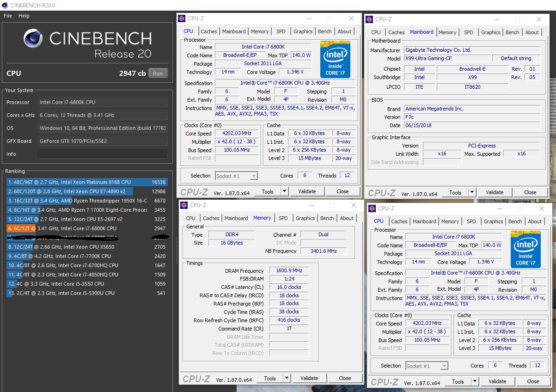Click the CPU-Z icon in top-left window title
The image size is (556, 392).
(x=182, y=18)
